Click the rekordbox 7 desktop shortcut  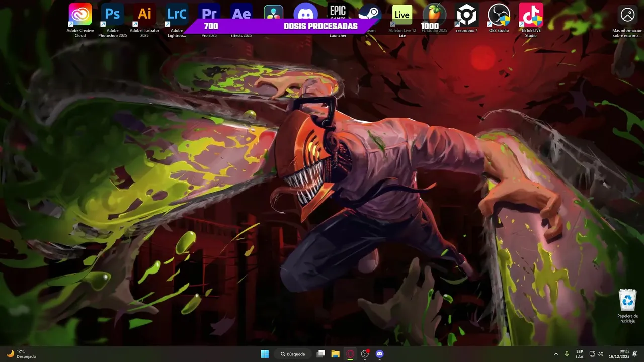point(467,18)
